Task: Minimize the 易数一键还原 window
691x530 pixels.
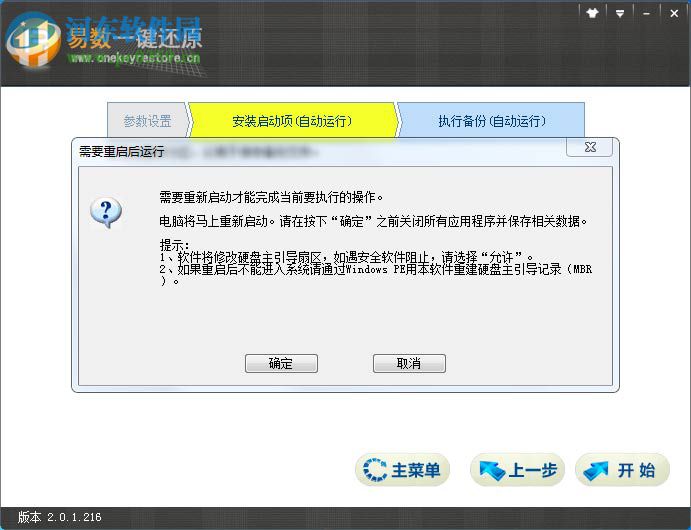Action: tap(646, 13)
